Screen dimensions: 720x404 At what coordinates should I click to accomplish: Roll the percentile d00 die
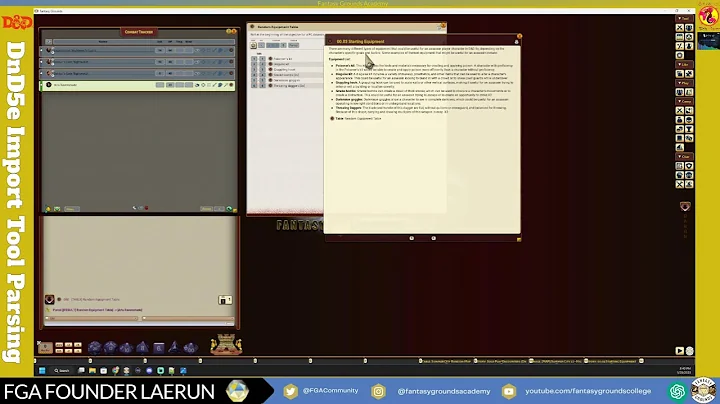tap(190, 348)
